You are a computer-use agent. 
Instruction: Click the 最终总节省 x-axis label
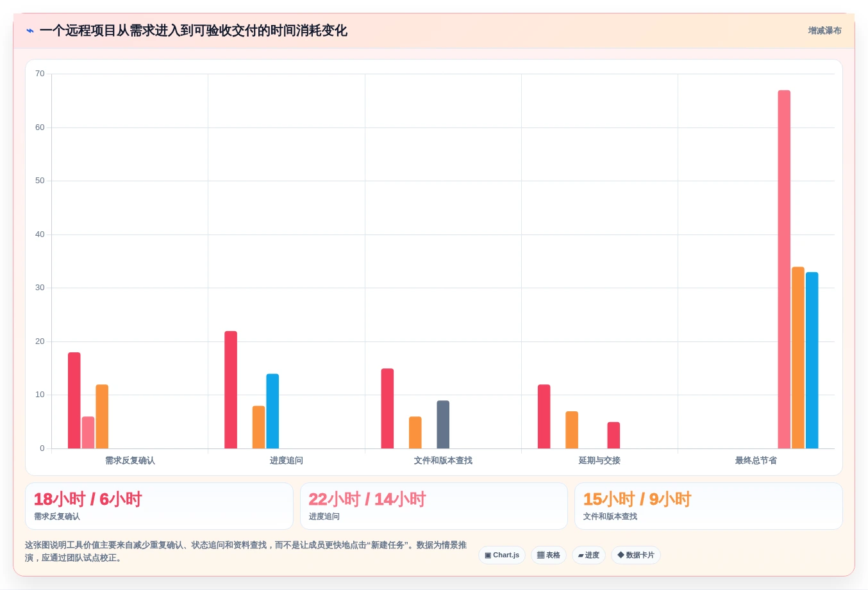coord(756,461)
